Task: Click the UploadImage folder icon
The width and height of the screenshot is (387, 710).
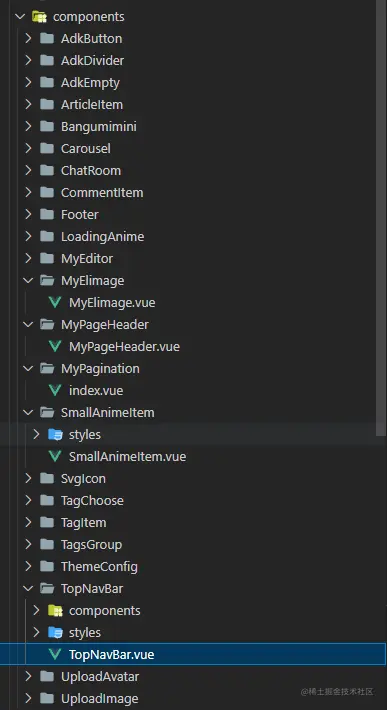Action: pyautogui.click(x=47, y=699)
